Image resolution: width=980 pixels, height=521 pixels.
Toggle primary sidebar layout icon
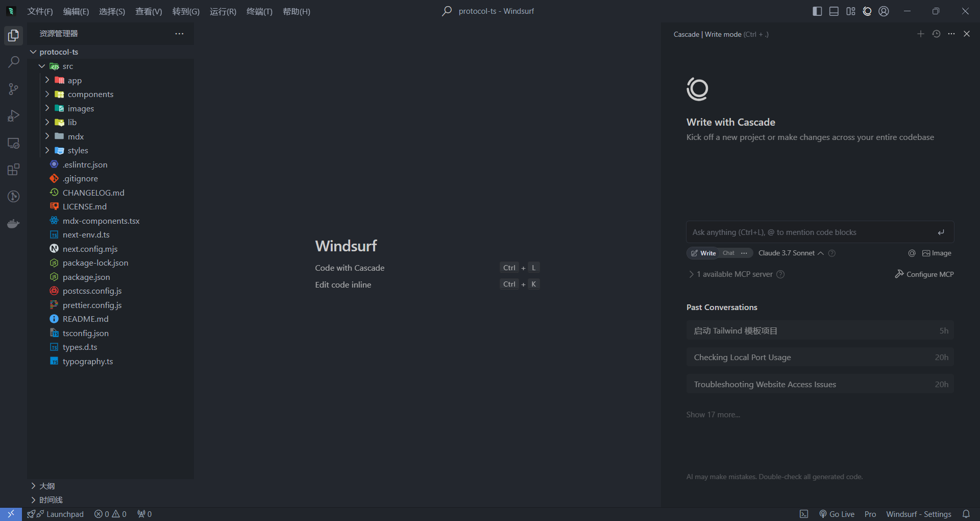[x=817, y=11]
